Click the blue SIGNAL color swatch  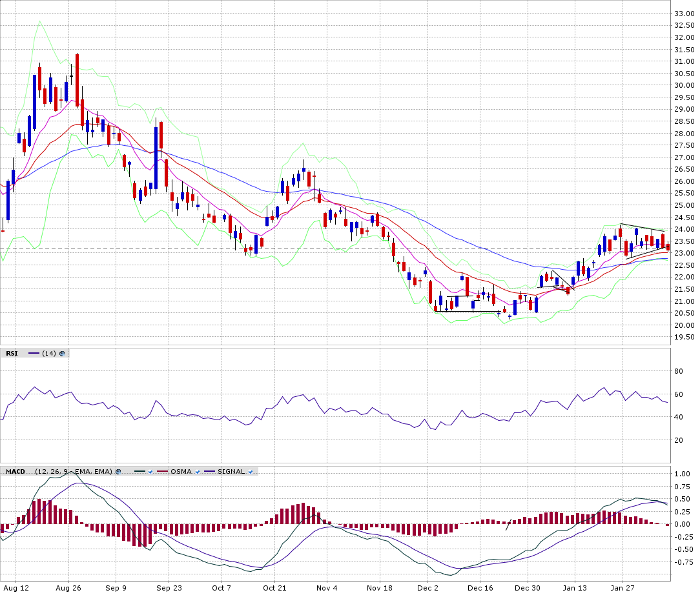(210, 472)
